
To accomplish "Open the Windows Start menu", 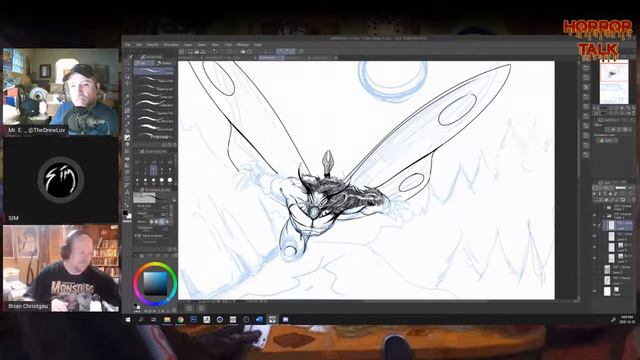I will tap(128, 320).
